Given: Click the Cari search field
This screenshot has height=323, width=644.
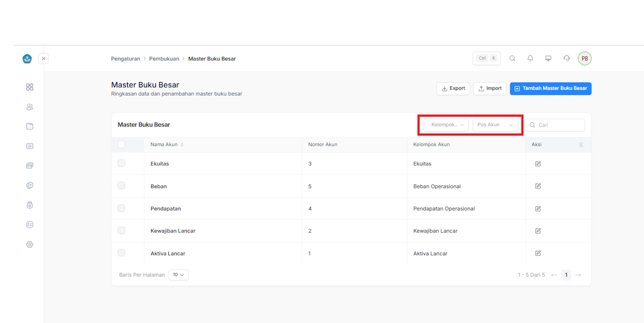Looking at the screenshot, I should pyautogui.click(x=554, y=125).
